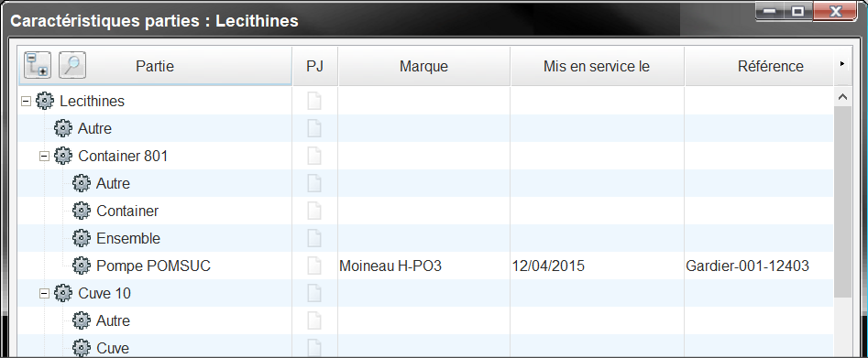Viewport: 868px width, 358px height.
Task: Select the Lecithines gear icon
Action: [45, 101]
